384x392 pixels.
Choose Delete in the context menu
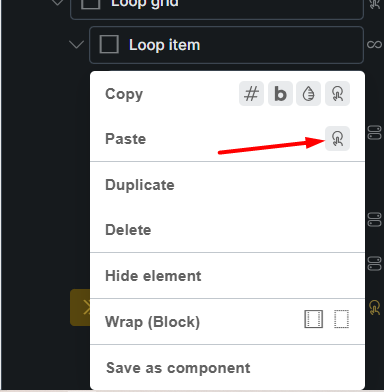128,230
